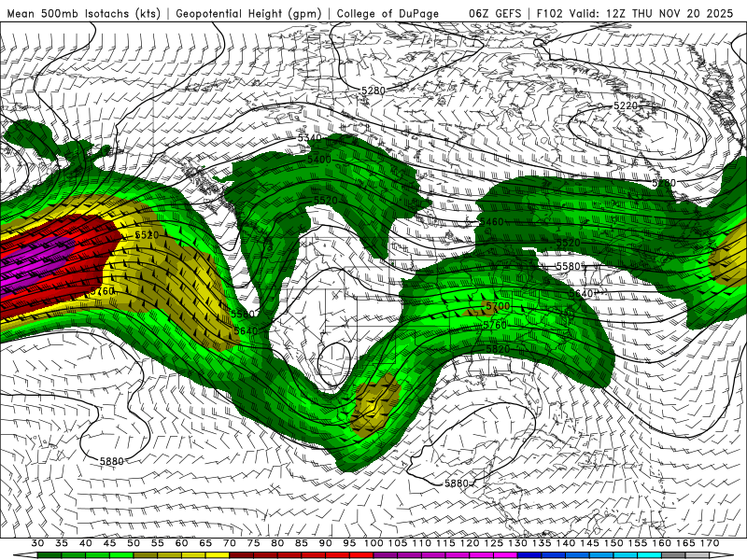Click the 105 knots legend value

(x=398, y=543)
